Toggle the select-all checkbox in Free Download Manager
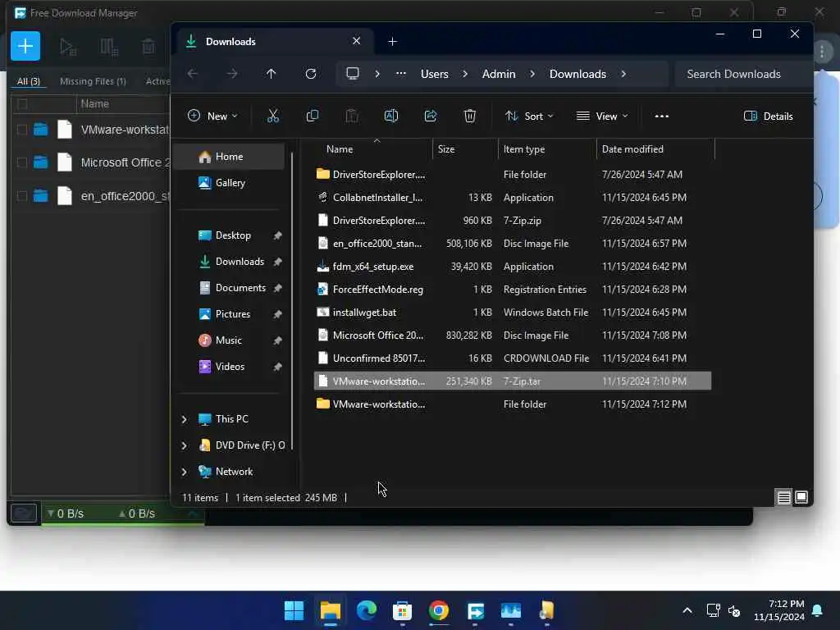Image resolution: width=840 pixels, height=630 pixels. tap(22, 104)
